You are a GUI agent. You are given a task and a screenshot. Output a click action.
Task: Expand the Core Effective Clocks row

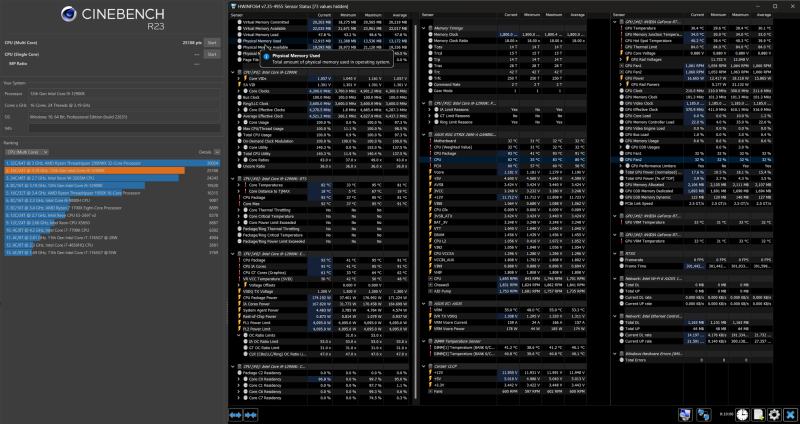239,110
